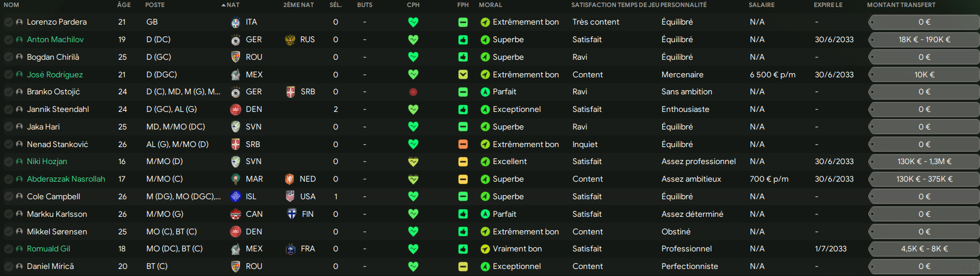980x276 pixels.
Task: Click Anton Machilov's green heart condition icon
Action: tap(413, 40)
